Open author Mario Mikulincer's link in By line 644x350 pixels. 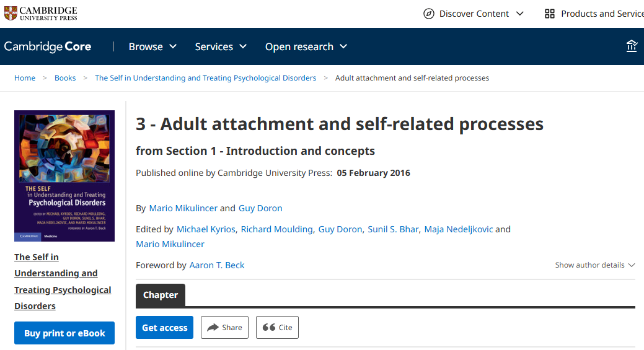point(183,208)
